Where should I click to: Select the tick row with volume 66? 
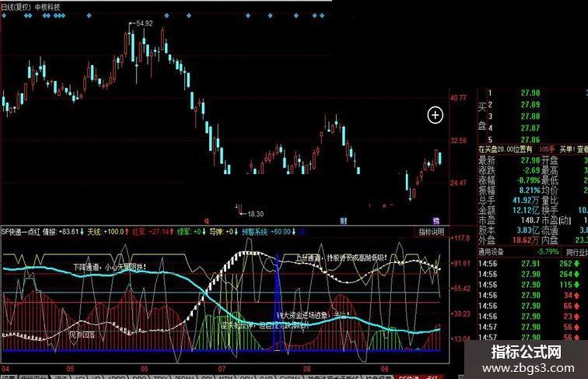point(533,306)
